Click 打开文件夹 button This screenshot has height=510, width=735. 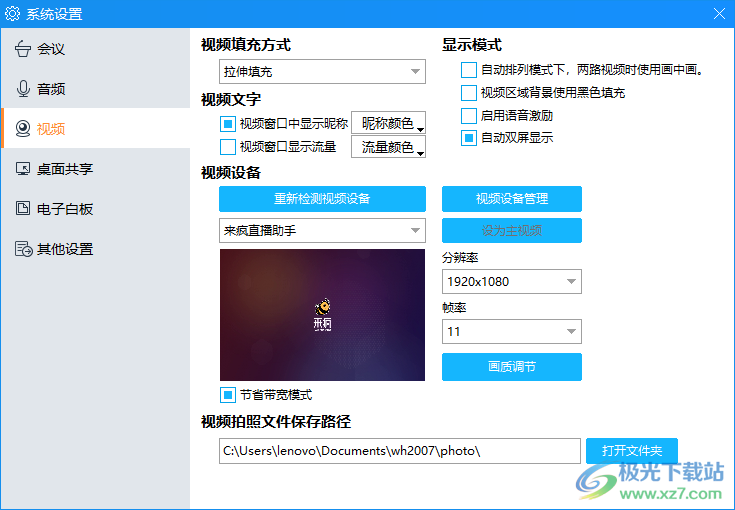[x=632, y=451]
